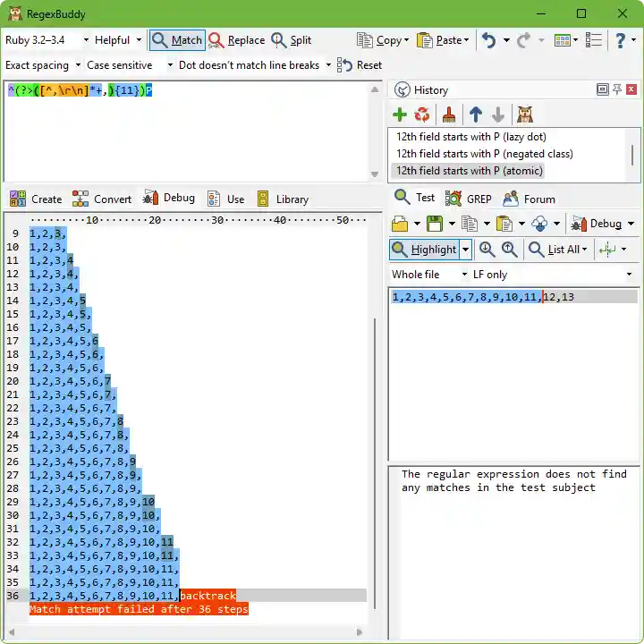
Task: Click the List All button
Action: pyautogui.click(x=558, y=250)
